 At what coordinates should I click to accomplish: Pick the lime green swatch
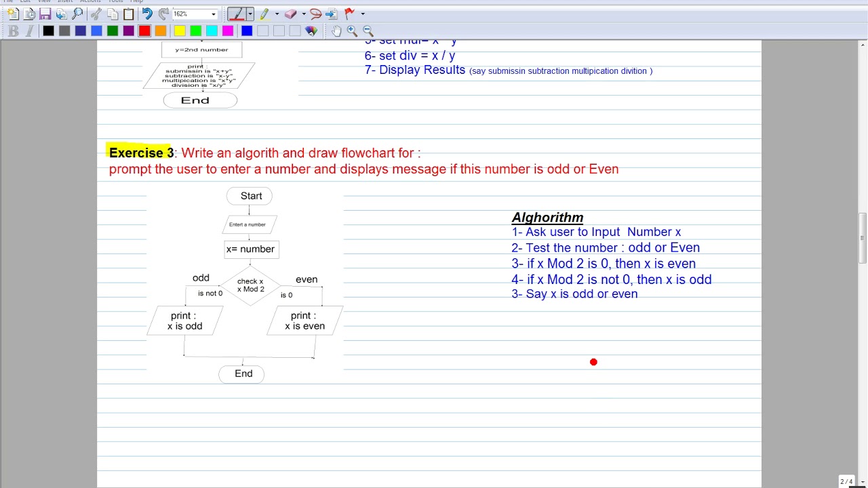[195, 30]
